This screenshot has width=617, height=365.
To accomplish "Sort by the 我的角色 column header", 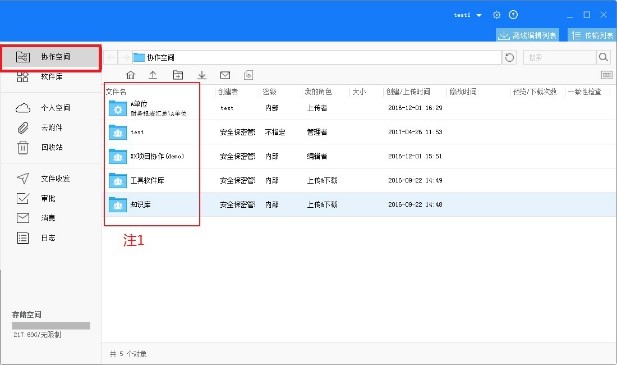I will pos(318,92).
